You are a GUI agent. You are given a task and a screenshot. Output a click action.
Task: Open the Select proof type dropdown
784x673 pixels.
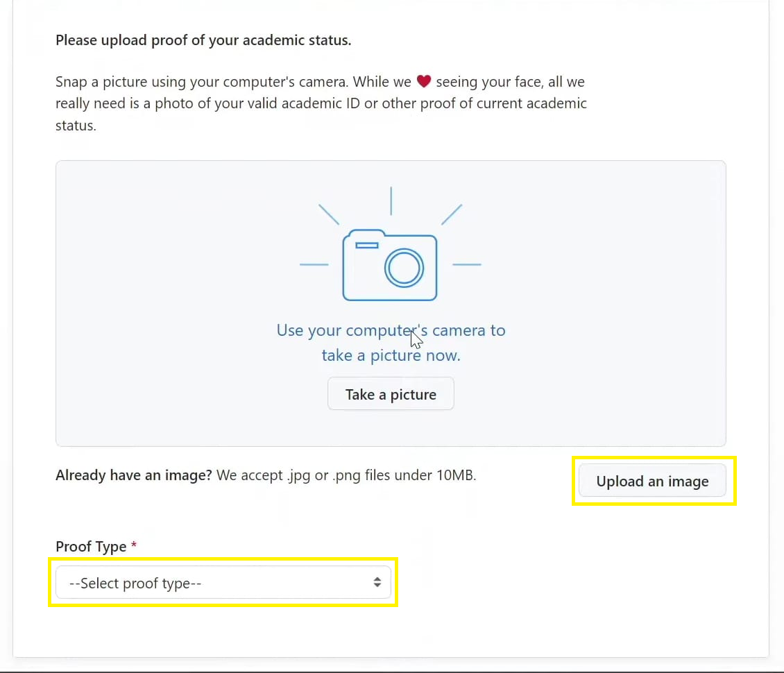[222, 583]
